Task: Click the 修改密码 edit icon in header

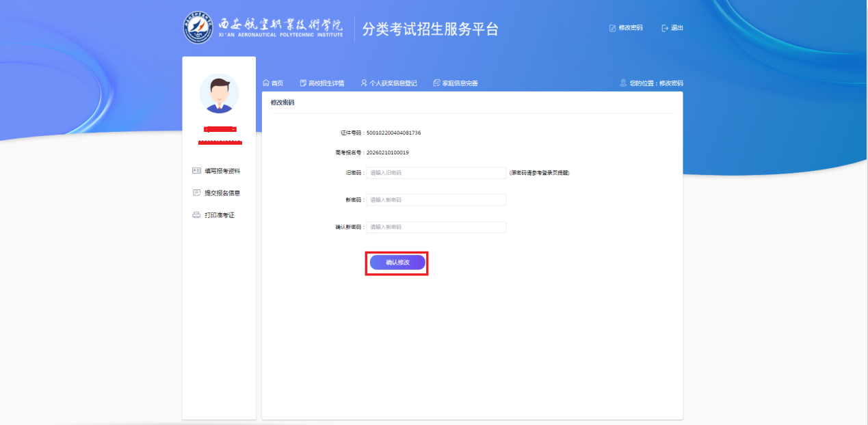Action: [613, 28]
